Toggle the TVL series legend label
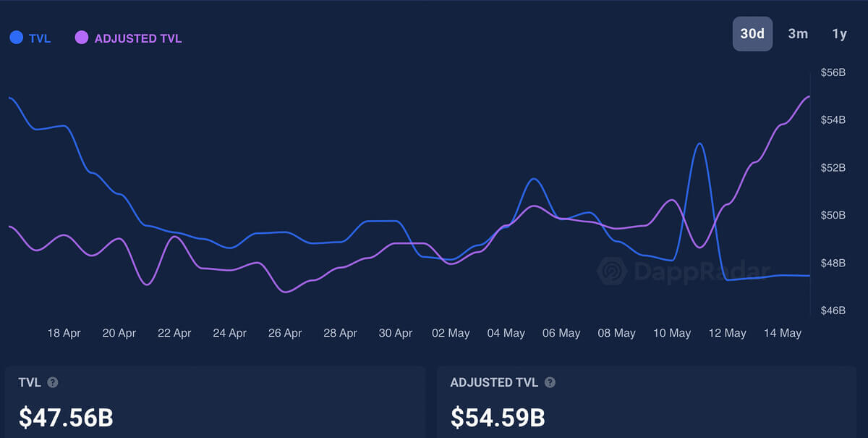 (x=40, y=38)
